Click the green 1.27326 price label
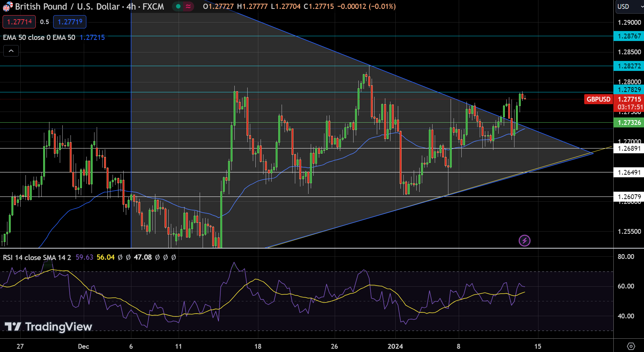Image resolution: width=644 pixels, height=352 pixels. pyautogui.click(x=629, y=123)
